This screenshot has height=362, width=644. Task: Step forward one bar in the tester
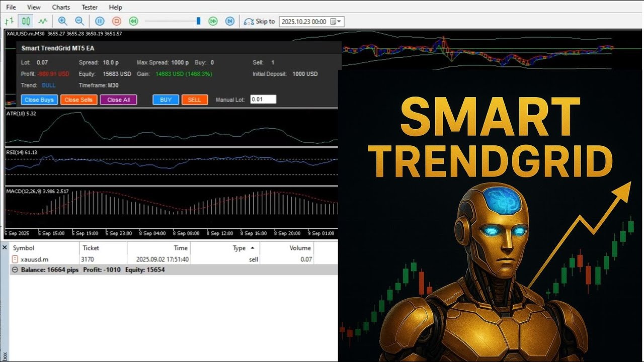coord(229,21)
